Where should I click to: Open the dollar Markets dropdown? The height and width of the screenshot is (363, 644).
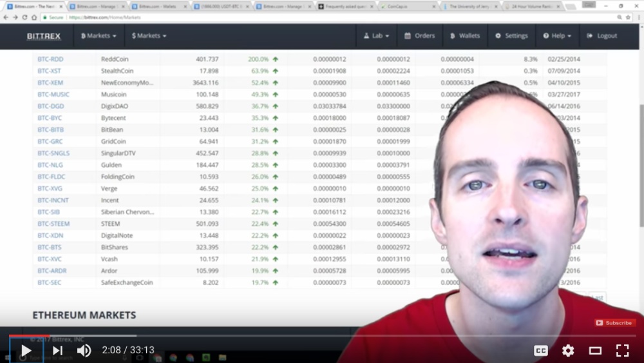tap(149, 35)
